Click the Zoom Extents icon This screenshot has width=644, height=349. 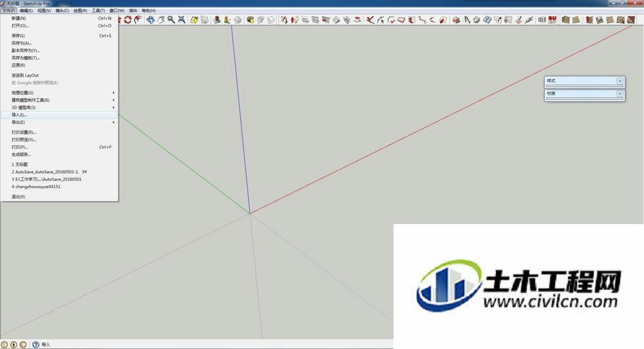[182, 20]
